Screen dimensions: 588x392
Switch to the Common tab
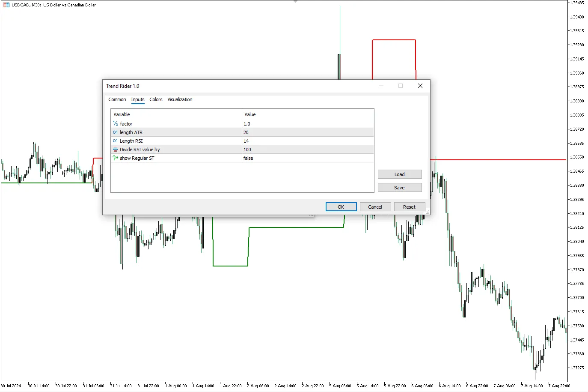pyautogui.click(x=117, y=99)
